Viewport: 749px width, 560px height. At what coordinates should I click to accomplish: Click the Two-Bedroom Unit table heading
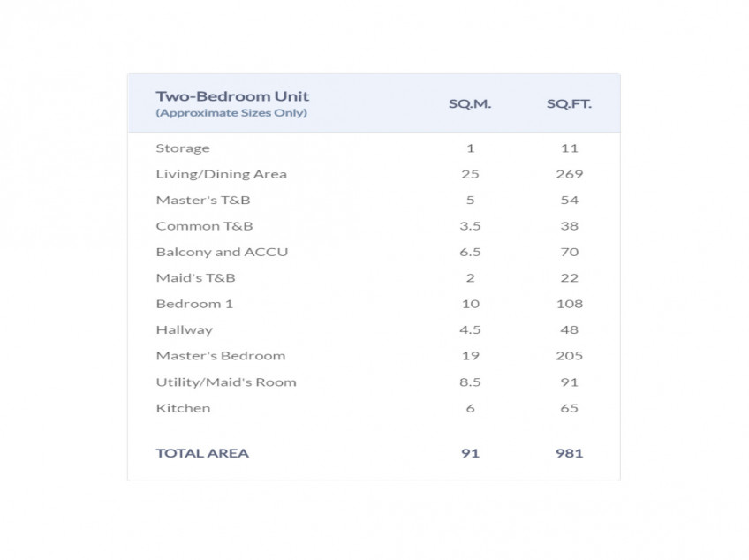pyautogui.click(x=232, y=96)
